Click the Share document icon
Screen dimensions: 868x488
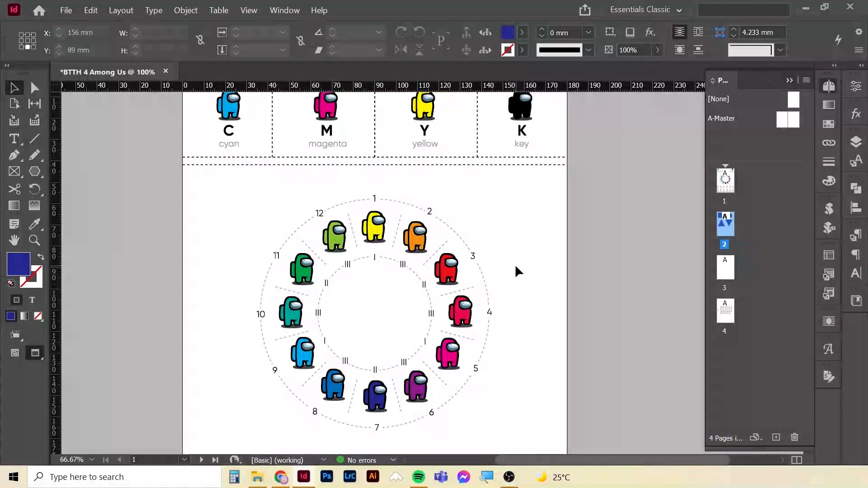point(585,10)
